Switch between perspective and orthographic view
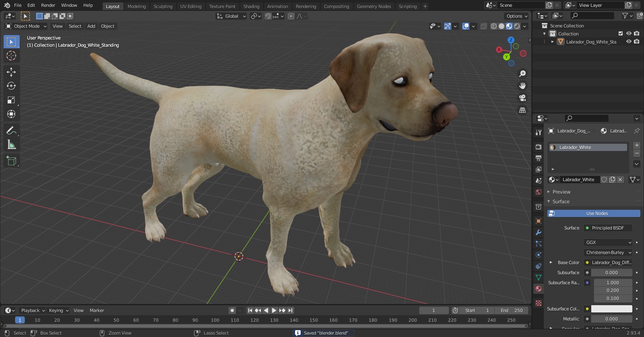The height and width of the screenshot is (337, 644). [522, 110]
